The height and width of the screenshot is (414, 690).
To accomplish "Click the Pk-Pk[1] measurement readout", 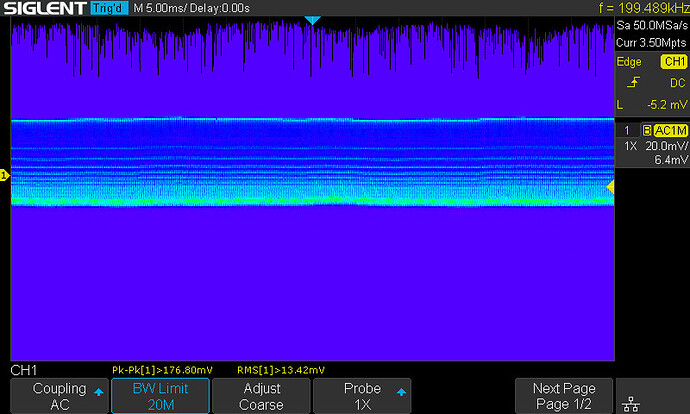I will [x=162, y=370].
